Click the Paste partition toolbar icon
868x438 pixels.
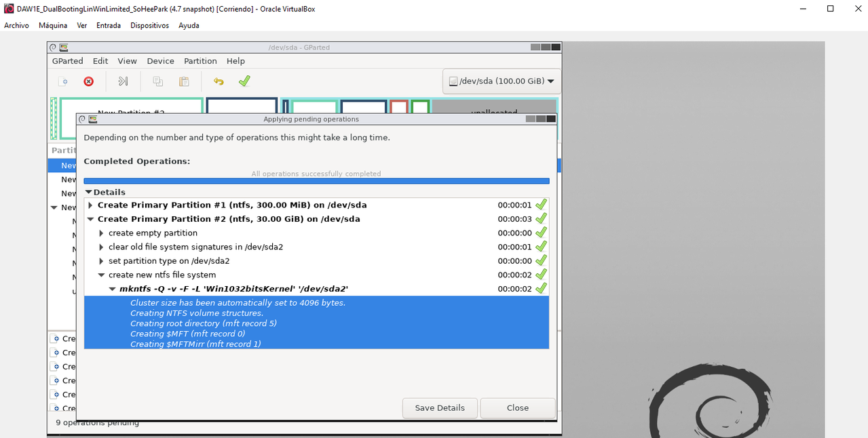tap(184, 81)
